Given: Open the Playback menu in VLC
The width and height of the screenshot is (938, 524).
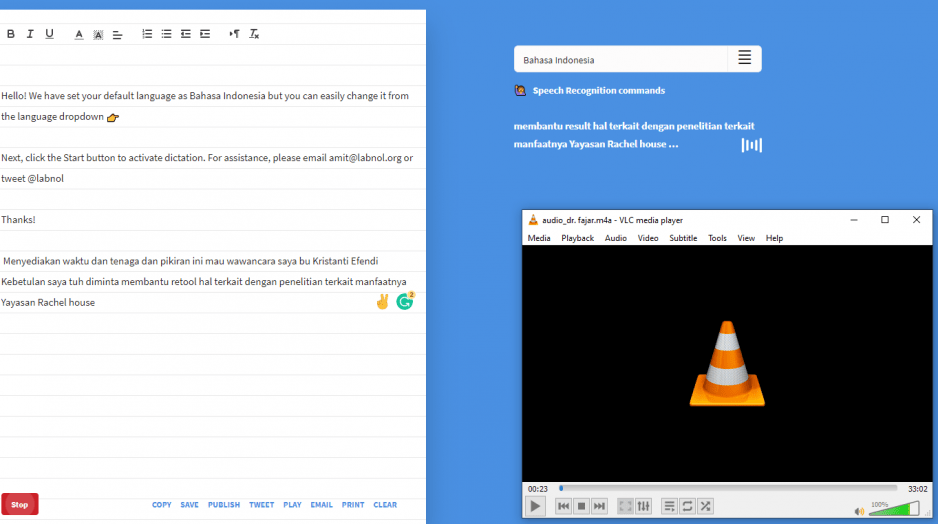Looking at the screenshot, I should point(577,238).
